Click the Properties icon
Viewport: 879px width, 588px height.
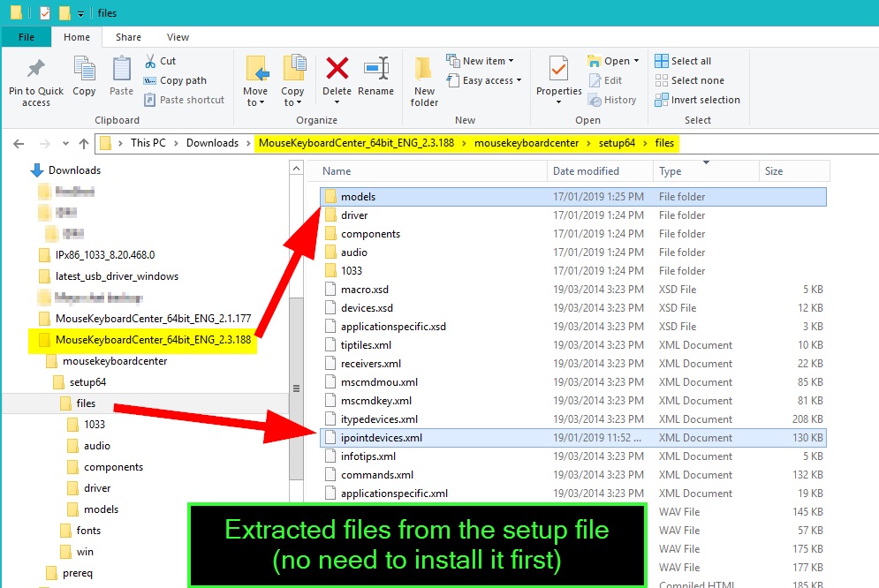pos(558,70)
